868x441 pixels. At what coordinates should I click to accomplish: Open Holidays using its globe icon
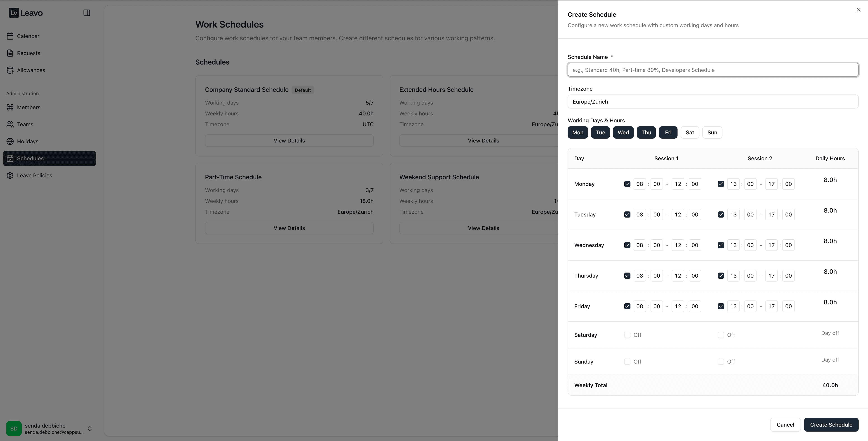[x=10, y=141]
